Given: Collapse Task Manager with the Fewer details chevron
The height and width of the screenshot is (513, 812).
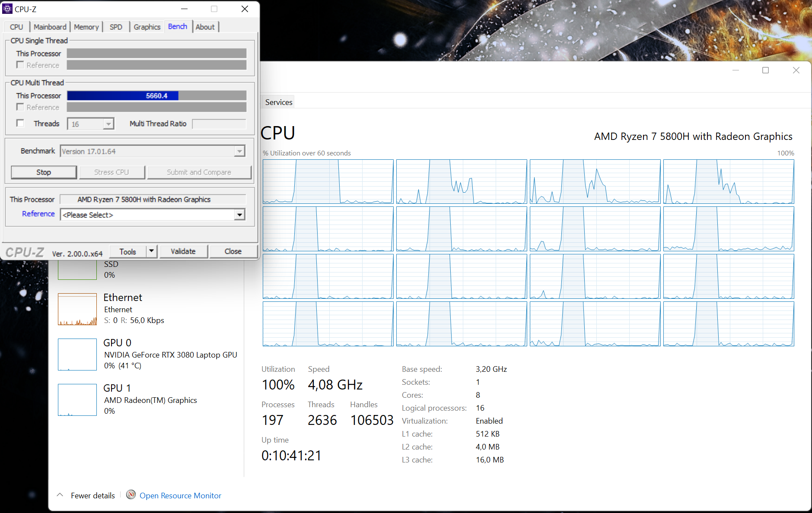Looking at the screenshot, I should [60, 495].
